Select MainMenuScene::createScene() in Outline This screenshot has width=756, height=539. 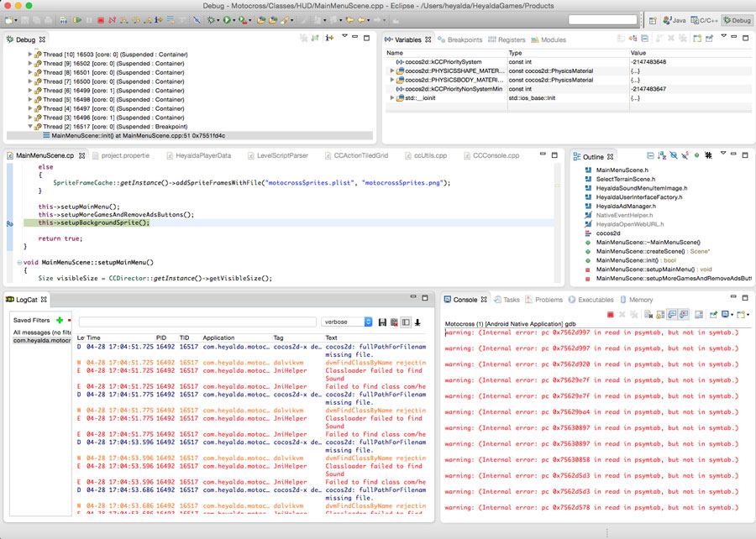click(653, 251)
